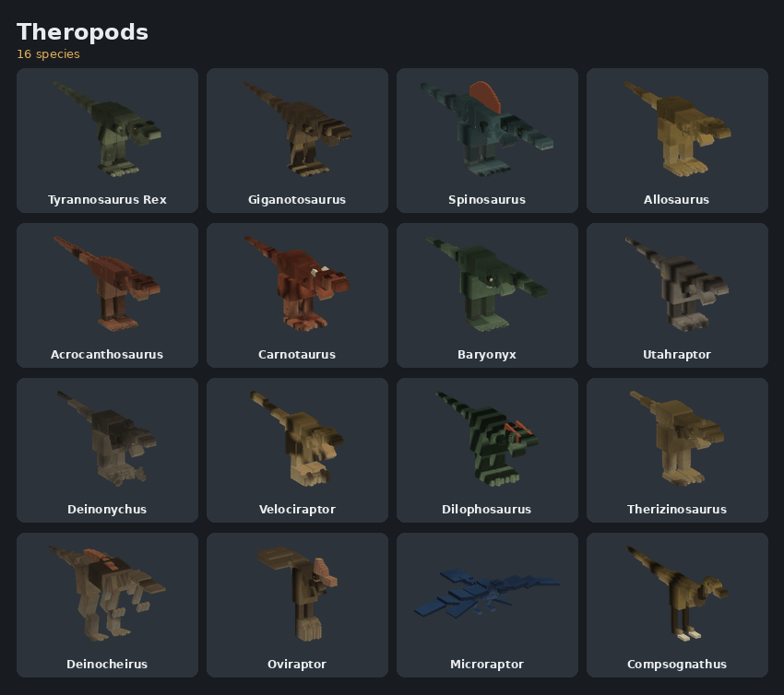Click the 'Deinonychus' name label
This screenshot has height=695, width=784.
point(107,510)
